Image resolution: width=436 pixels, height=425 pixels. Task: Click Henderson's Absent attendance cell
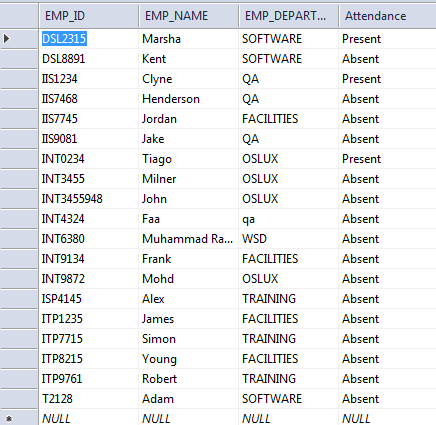[x=387, y=99]
